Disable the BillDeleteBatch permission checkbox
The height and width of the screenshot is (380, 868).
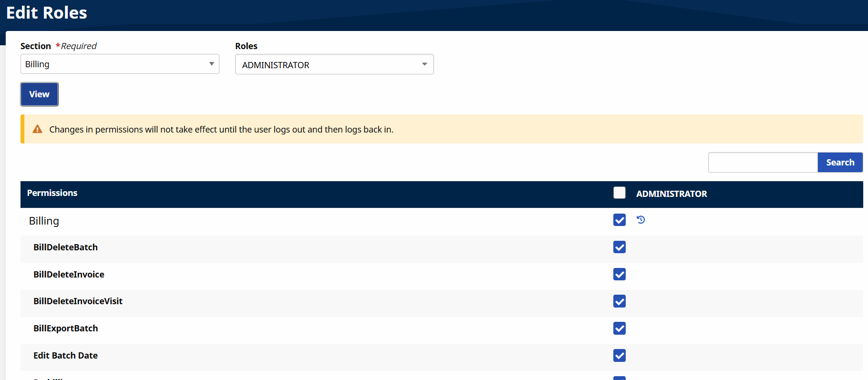619,247
